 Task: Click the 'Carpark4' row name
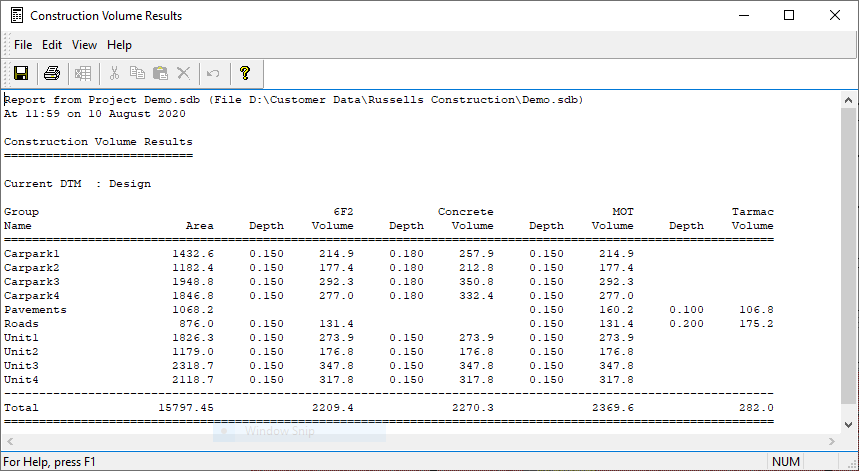[32, 296]
